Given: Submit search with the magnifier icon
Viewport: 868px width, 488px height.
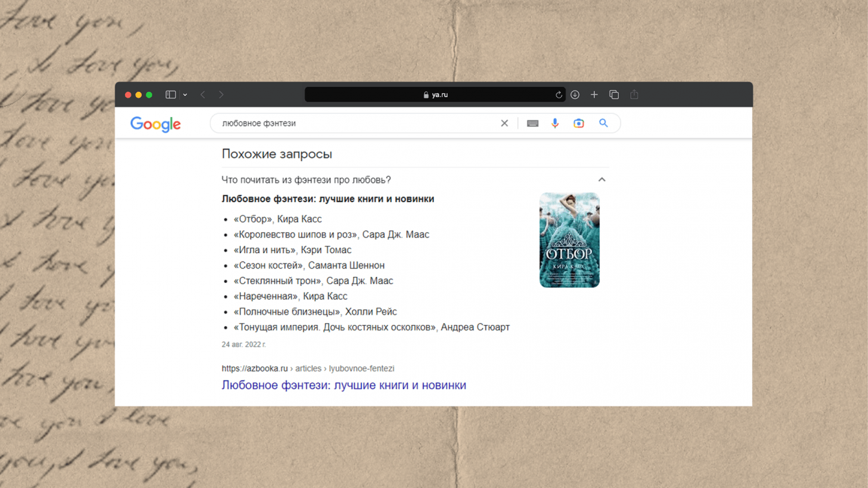Looking at the screenshot, I should 603,123.
